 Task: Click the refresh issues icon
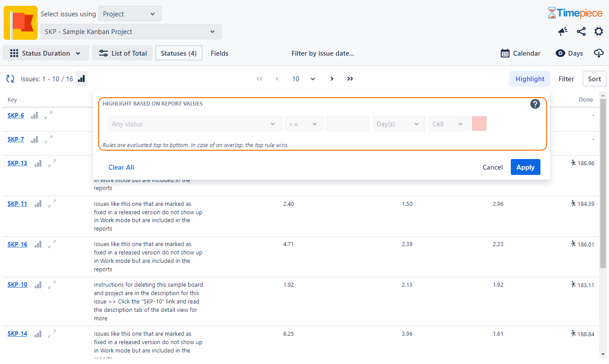[10, 79]
